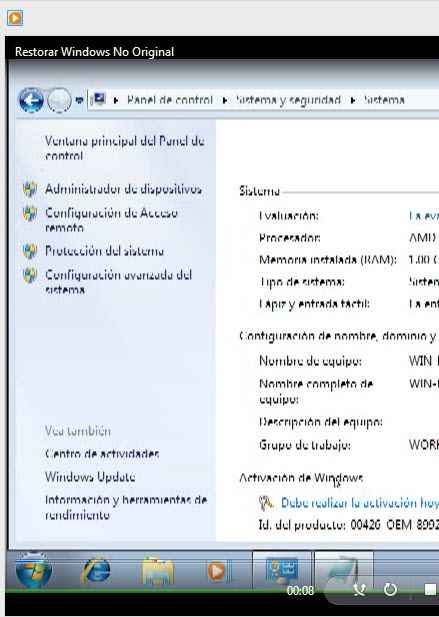Expand the arrow before Panel de control
This screenshot has width=439, height=617.
point(116,100)
